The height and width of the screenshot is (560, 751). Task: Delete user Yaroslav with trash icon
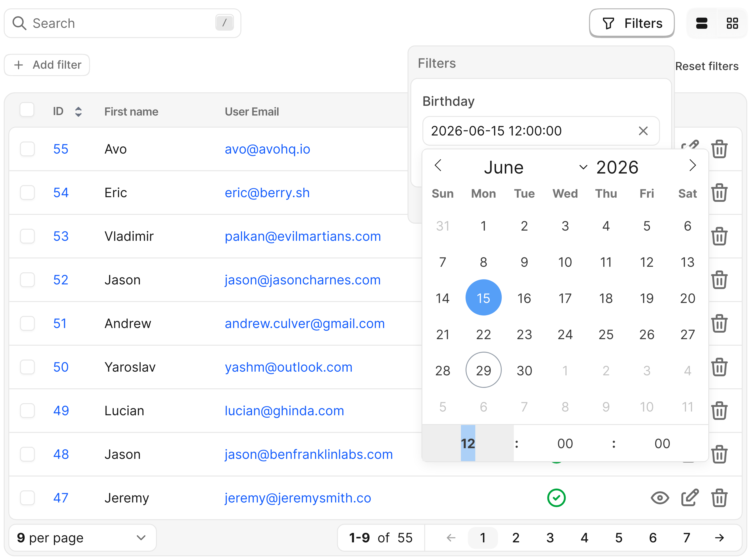pyautogui.click(x=719, y=367)
